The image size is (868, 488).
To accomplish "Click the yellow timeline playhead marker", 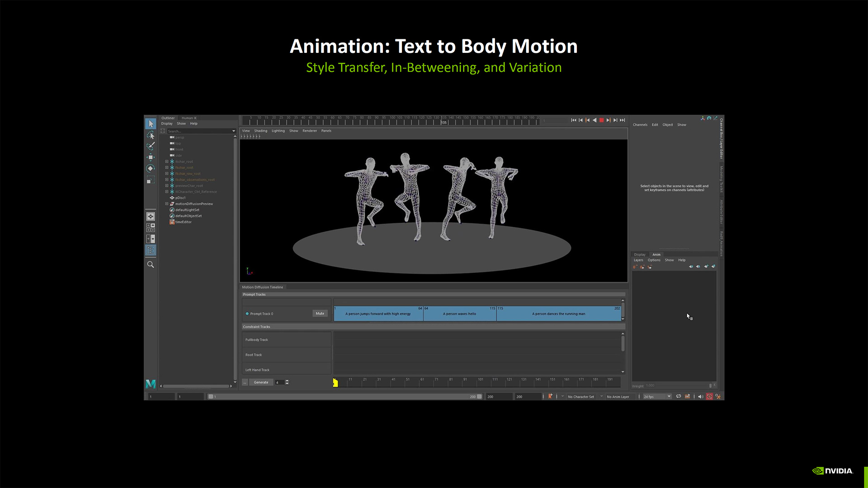I will (335, 383).
